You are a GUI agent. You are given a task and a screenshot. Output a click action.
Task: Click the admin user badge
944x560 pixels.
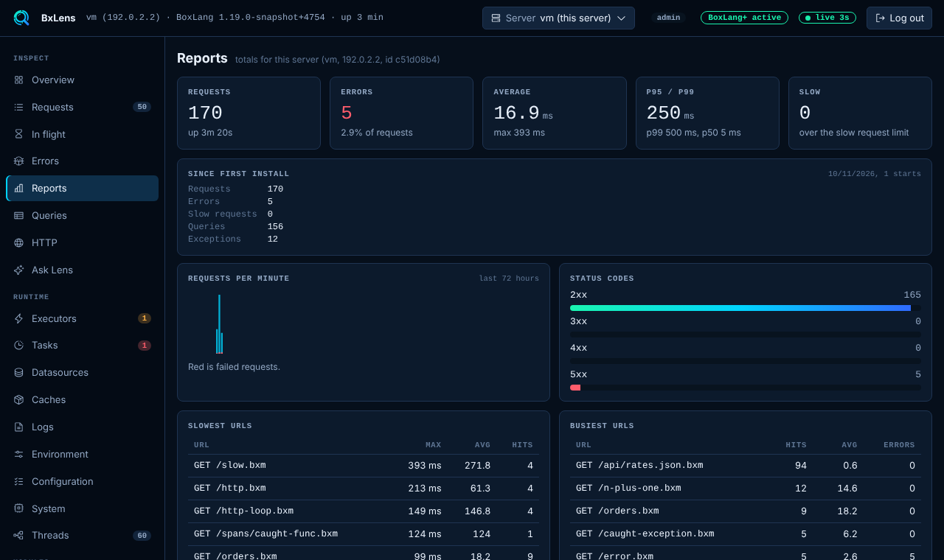(x=668, y=18)
